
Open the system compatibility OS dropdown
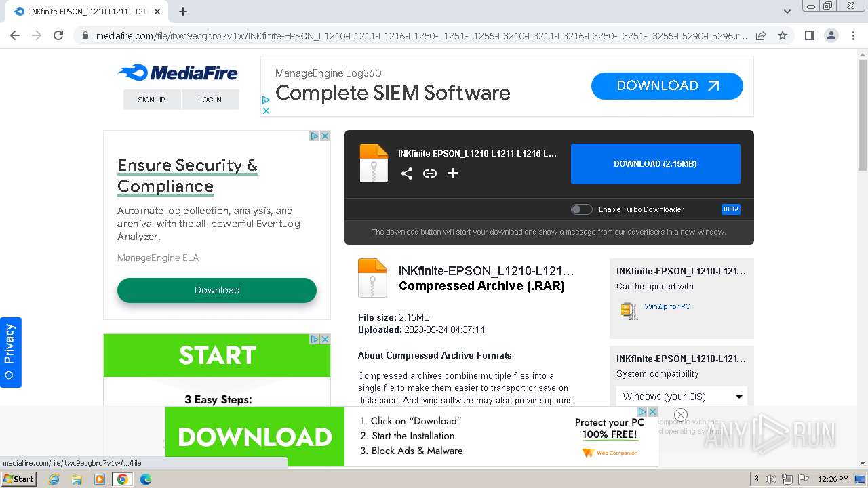[x=682, y=396]
